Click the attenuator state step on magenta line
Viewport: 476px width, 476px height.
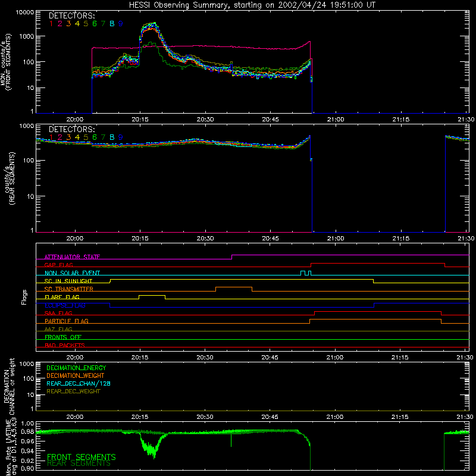tap(231, 257)
